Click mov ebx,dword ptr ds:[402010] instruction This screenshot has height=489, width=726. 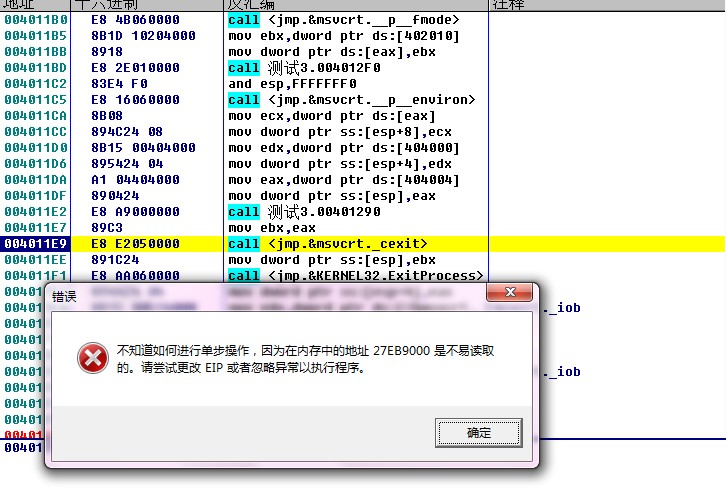click(x=344, y=36)
